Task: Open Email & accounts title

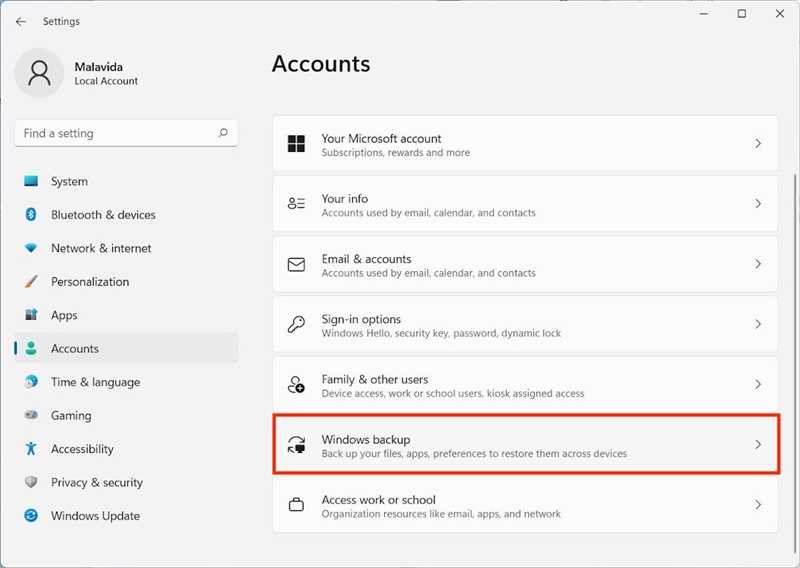Action: click(366, 259)
